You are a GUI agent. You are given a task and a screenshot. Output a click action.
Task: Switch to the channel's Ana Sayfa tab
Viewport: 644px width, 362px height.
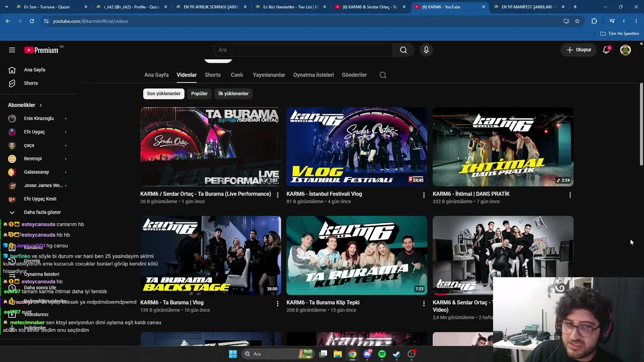click(156, 75)
